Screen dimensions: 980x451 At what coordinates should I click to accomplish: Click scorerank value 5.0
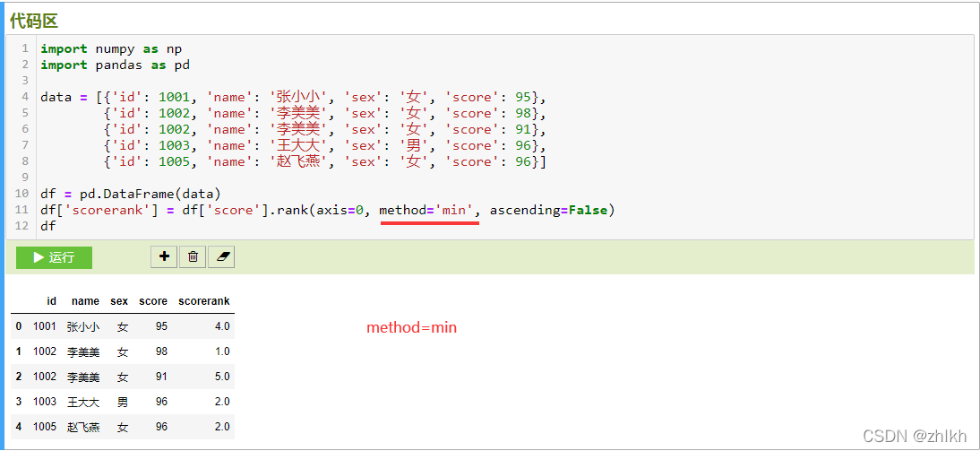[222, 377]
